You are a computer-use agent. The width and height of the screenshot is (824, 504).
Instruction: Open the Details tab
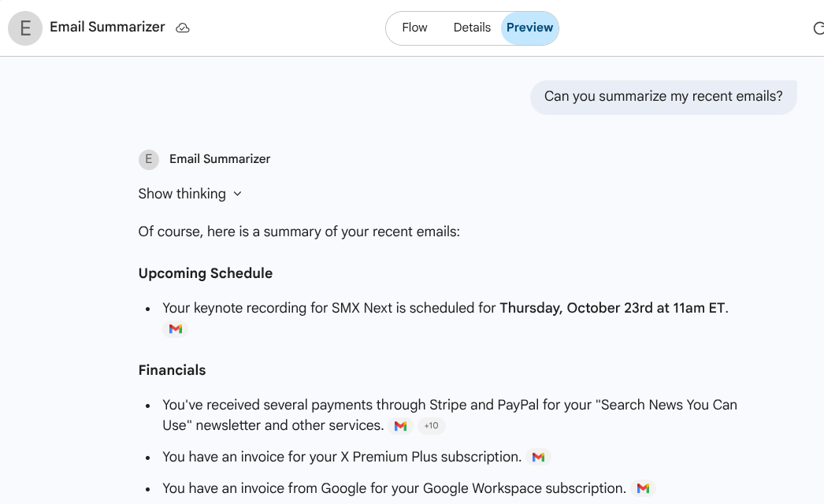[472, 28]
